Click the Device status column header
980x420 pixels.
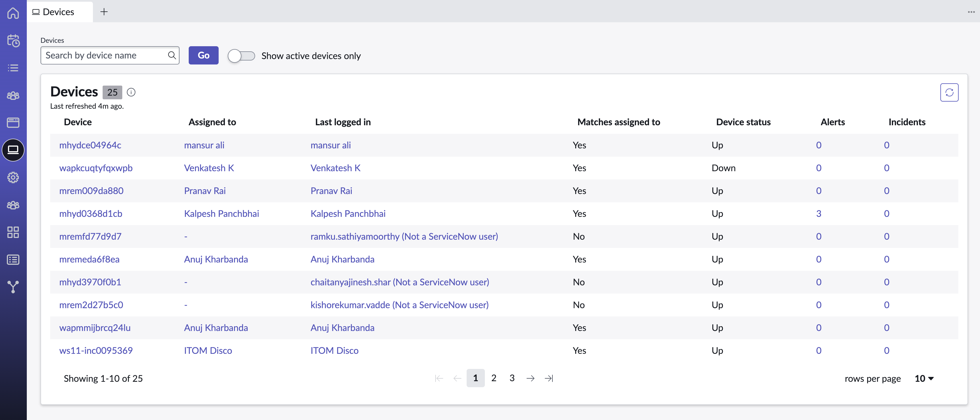(743, 122)
